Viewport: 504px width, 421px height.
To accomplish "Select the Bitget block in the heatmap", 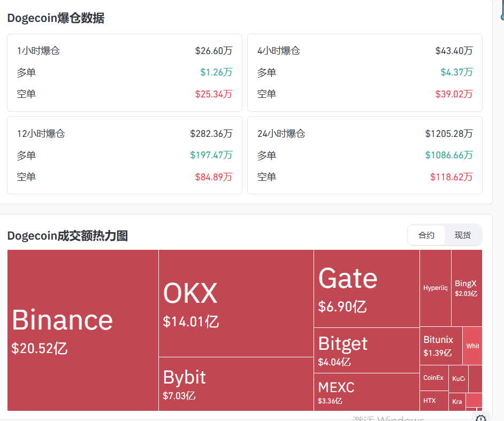I will 366,350.
